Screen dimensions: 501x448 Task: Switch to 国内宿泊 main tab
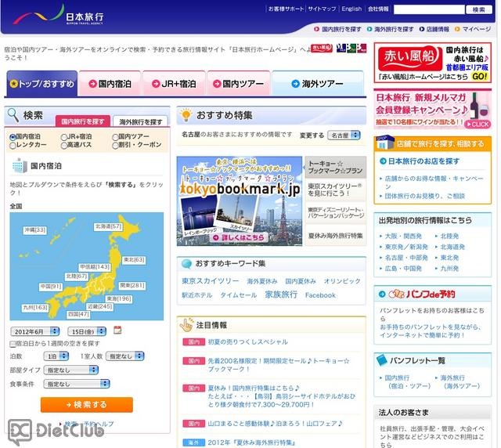(110, 84)
